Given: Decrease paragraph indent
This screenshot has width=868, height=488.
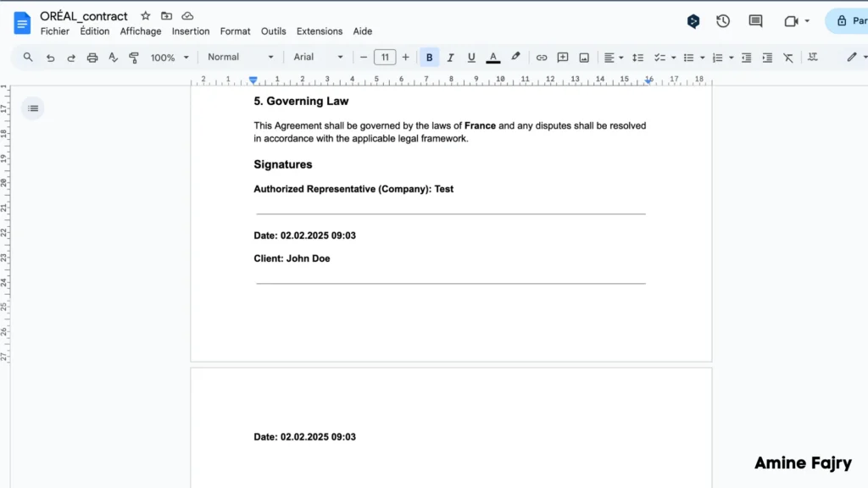Looking at the screenshot, I should (x=746, y=58).
